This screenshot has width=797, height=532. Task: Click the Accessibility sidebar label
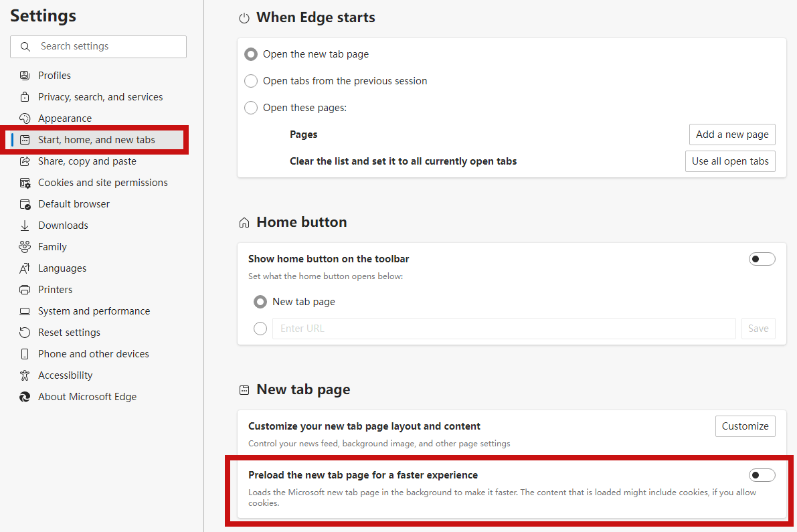pyautogui.click(x=65, y=375)
